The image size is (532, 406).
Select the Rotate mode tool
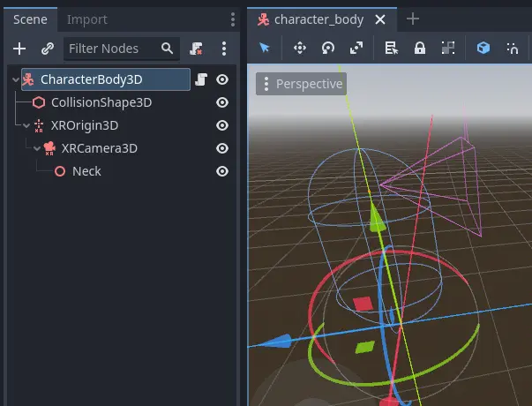point(327,49)
